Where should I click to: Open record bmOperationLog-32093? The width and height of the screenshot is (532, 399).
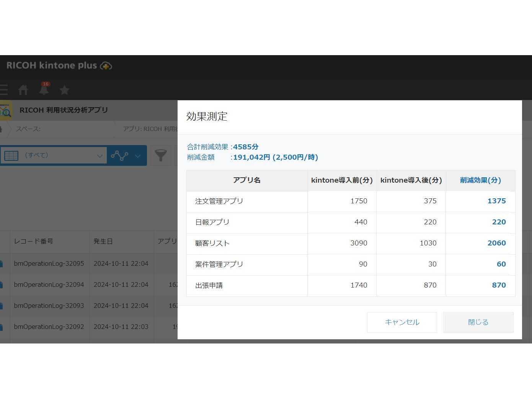(x=49, y=306)
